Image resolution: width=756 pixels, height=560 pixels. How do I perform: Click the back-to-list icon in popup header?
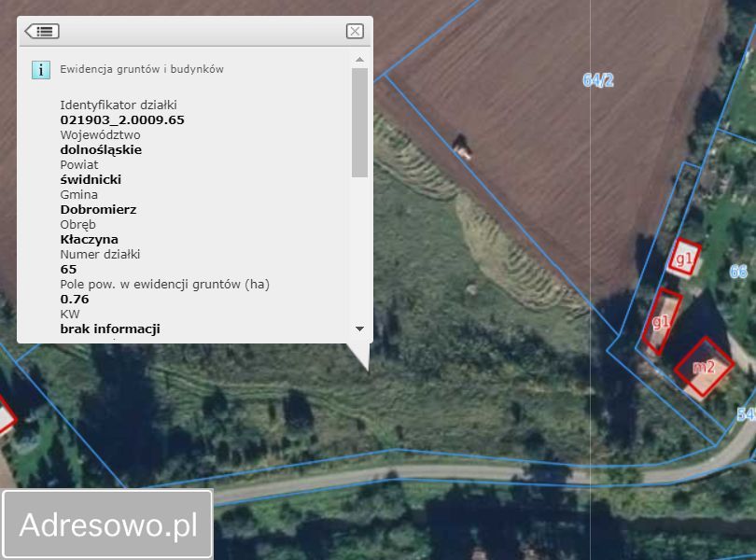(x=42, y=32)
